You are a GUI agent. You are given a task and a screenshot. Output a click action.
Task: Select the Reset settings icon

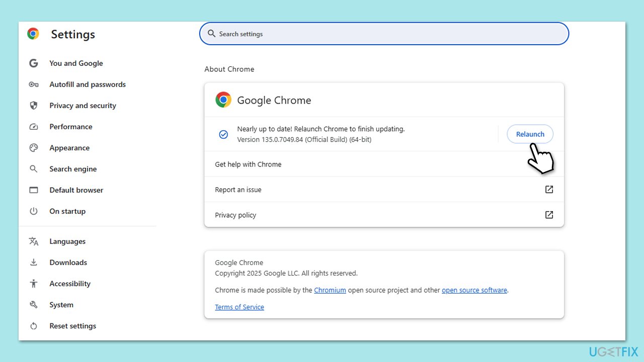[33, 326]
